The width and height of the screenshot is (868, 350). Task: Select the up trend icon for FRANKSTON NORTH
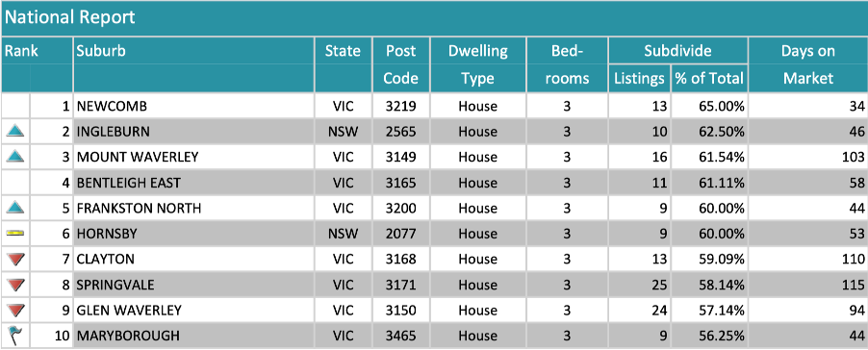tap(15, 208)
